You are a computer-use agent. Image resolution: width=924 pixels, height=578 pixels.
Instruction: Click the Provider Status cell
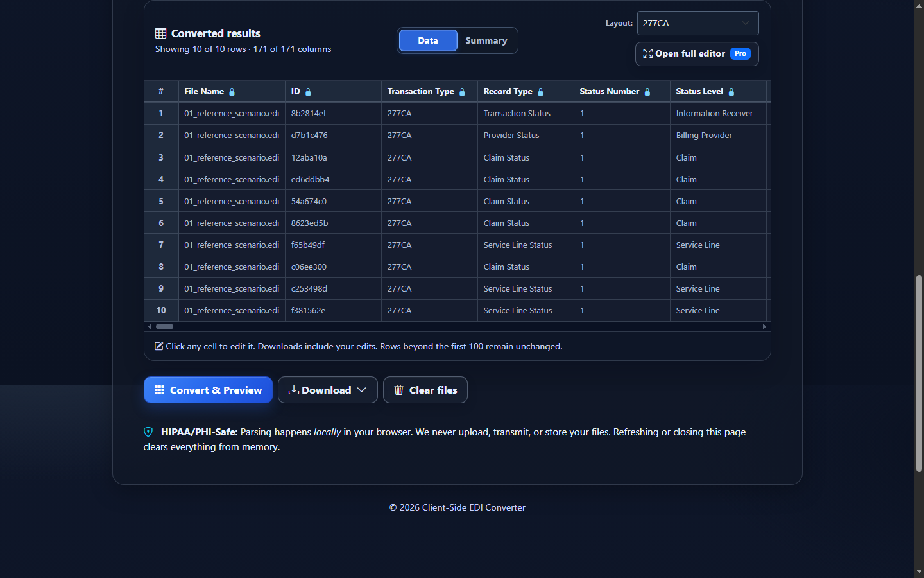[526, 136]
